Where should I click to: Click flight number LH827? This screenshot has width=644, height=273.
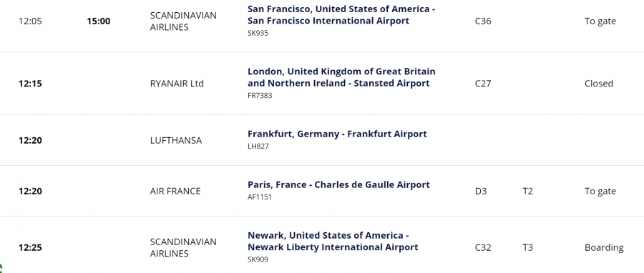pos(258,147)
